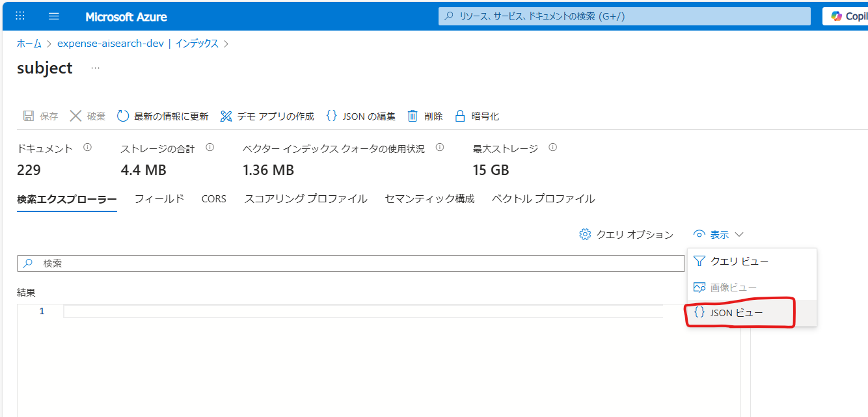Click the braces icon of JSON ビュー
This screenshot has height=417, width=868.
(x=699, y=313)
